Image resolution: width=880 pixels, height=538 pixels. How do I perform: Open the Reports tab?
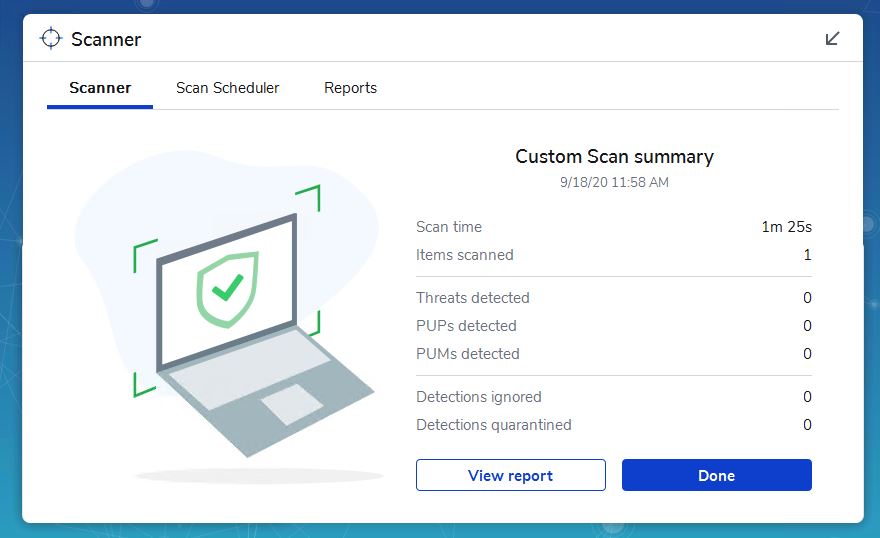(350, 88)
